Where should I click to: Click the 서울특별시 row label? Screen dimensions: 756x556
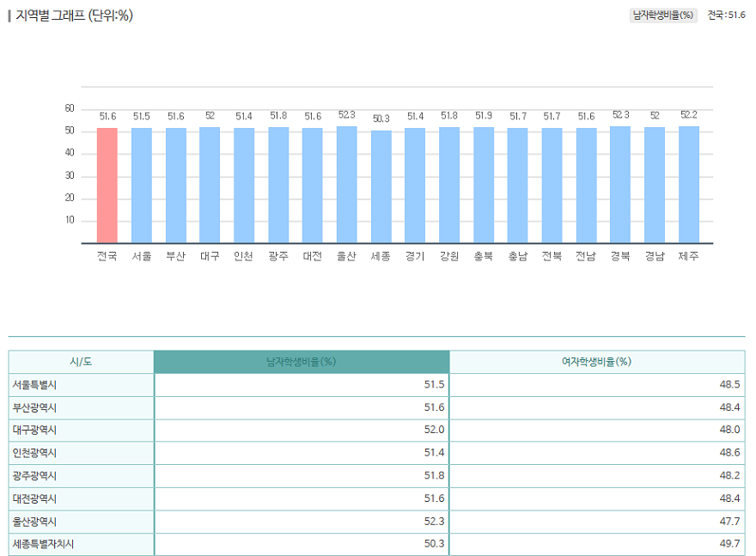pyautogui.click(x=35, y=385)
